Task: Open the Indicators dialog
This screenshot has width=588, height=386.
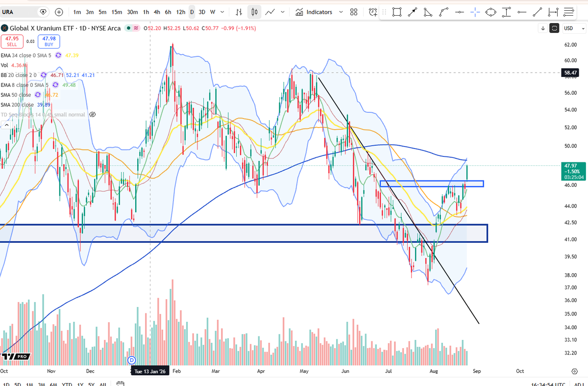Action: (314, 12)
